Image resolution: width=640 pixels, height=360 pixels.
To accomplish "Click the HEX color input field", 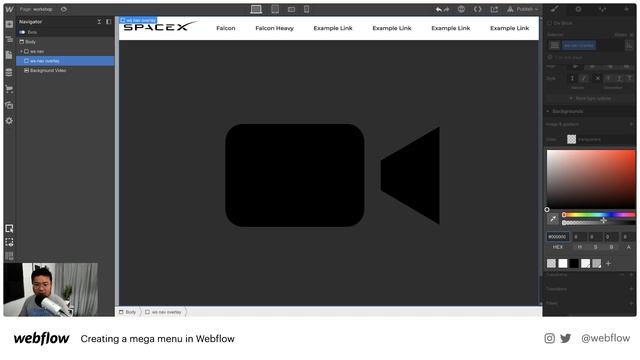I will (558, 237).
